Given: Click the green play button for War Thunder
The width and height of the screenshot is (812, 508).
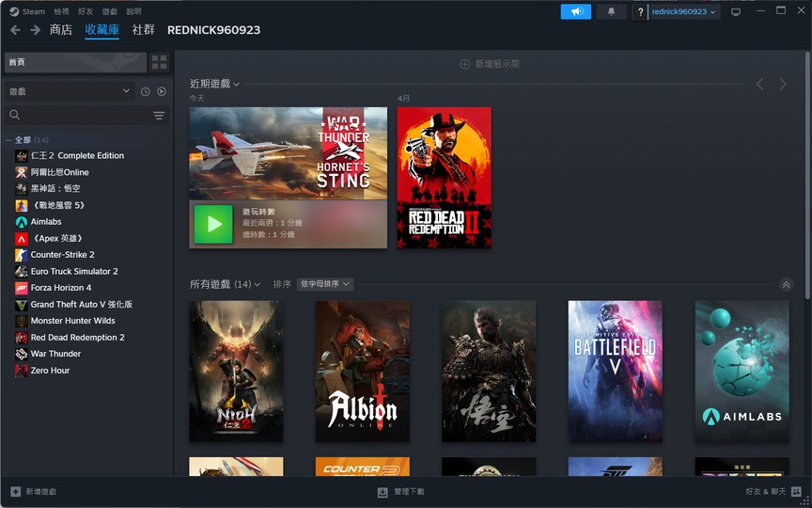Looking at the screenshot, I should click(213, 224).
